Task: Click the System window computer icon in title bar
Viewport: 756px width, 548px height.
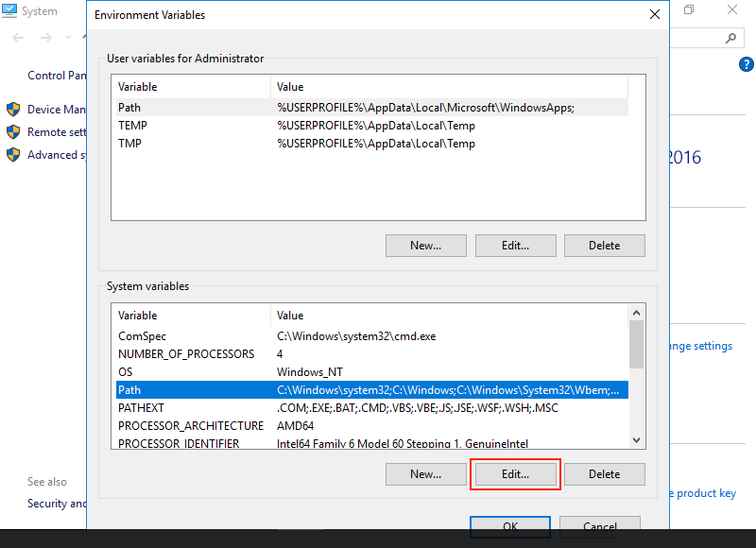Action: 9,11
